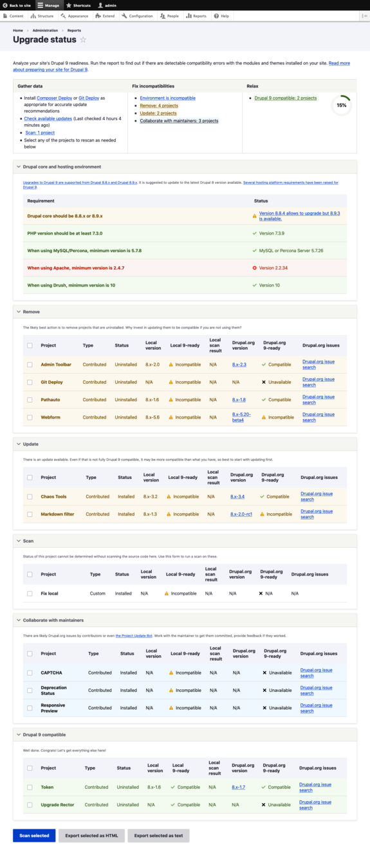Open the Check available updates link

click(48, 118)
